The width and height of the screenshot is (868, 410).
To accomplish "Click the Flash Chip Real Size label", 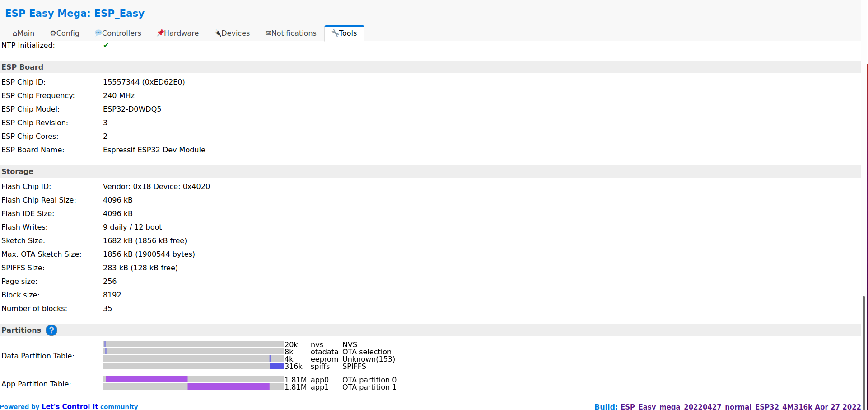I will pyautogui.click(x=39, y=200).
